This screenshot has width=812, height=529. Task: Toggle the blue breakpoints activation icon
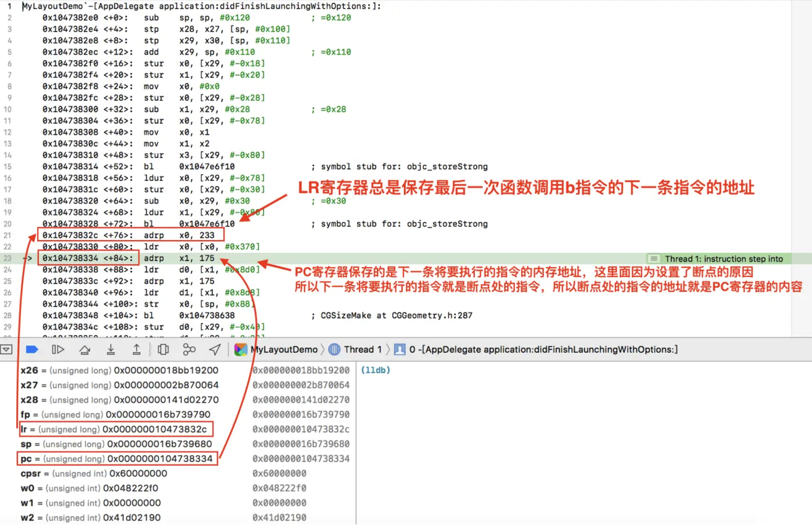[x=32, y=350]
